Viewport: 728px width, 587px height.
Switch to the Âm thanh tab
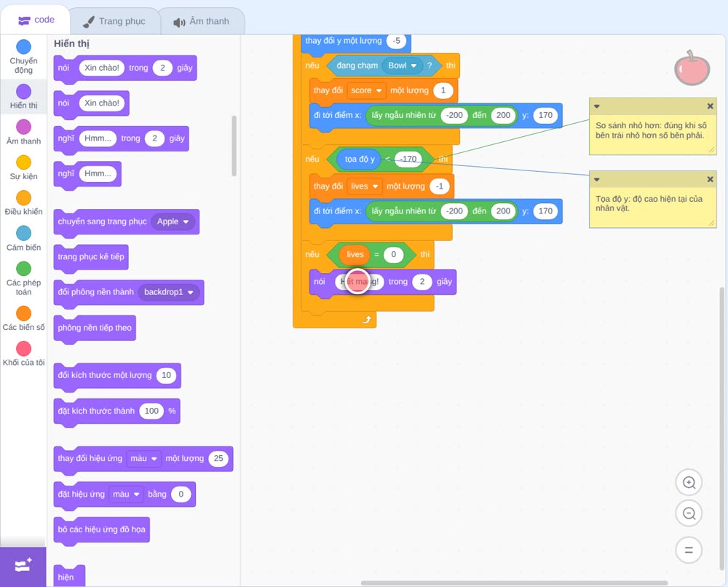tap(201, 21)
